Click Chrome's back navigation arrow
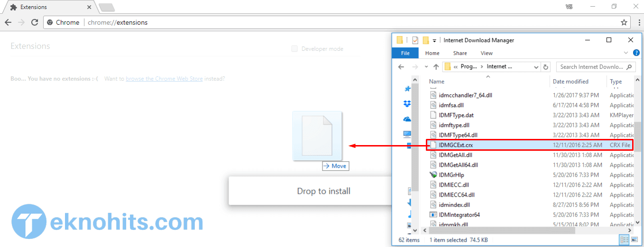644x247 pixels. tap(8, 22)
